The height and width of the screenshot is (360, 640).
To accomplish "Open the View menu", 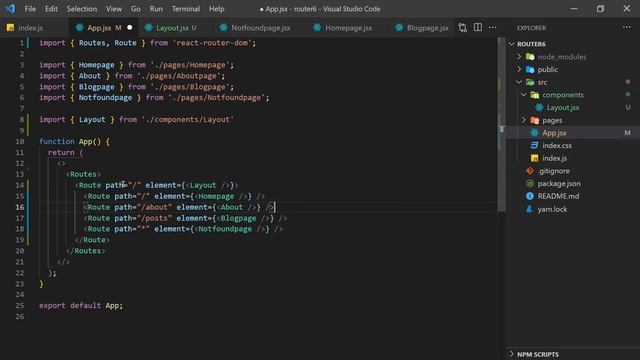I will click(x=114, y=9).
